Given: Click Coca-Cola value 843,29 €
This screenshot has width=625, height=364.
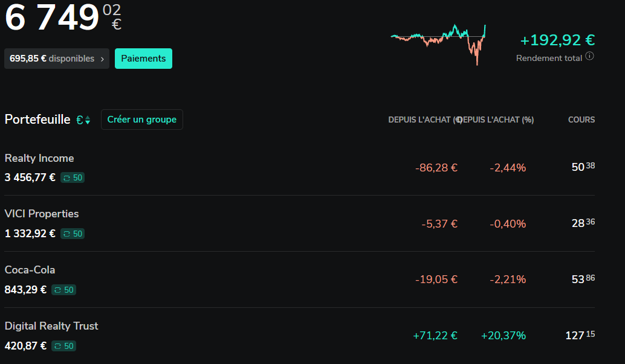Looking at the screenshot, I should coord(25,290).
